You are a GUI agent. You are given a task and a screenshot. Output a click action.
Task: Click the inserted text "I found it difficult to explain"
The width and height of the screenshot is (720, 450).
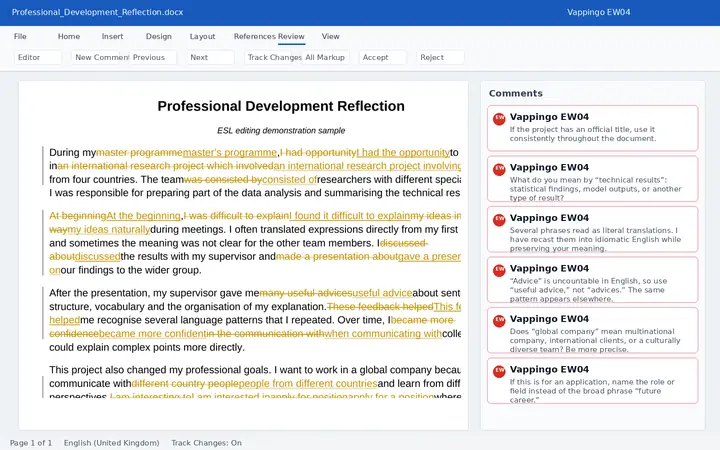[350, 216]
